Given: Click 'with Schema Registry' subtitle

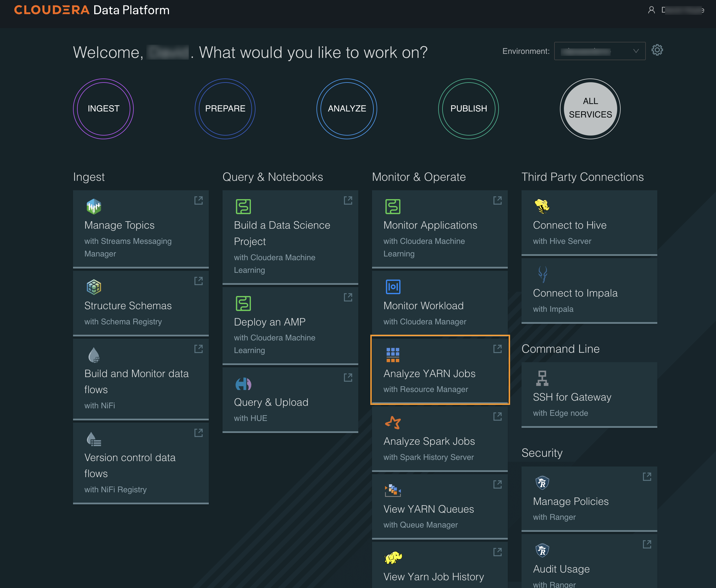Looking at the screenshot, I should pyautogui.click(x=123, y=322).
